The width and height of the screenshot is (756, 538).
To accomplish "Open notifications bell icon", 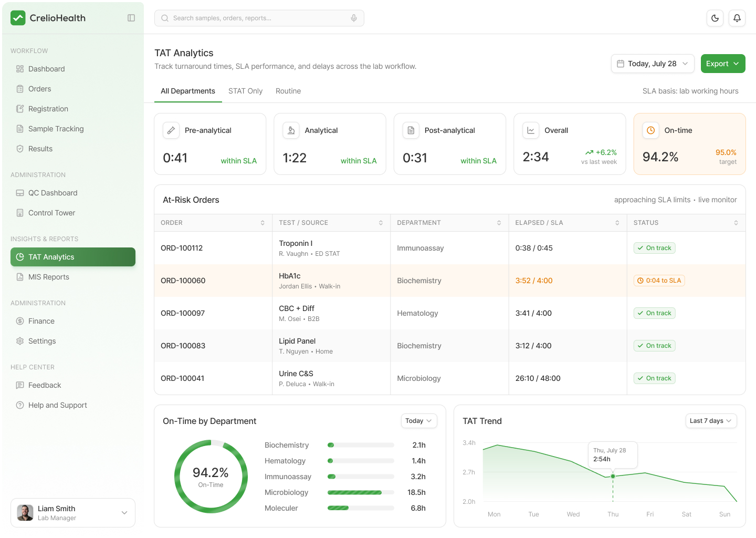I will [x=737, y=18].
